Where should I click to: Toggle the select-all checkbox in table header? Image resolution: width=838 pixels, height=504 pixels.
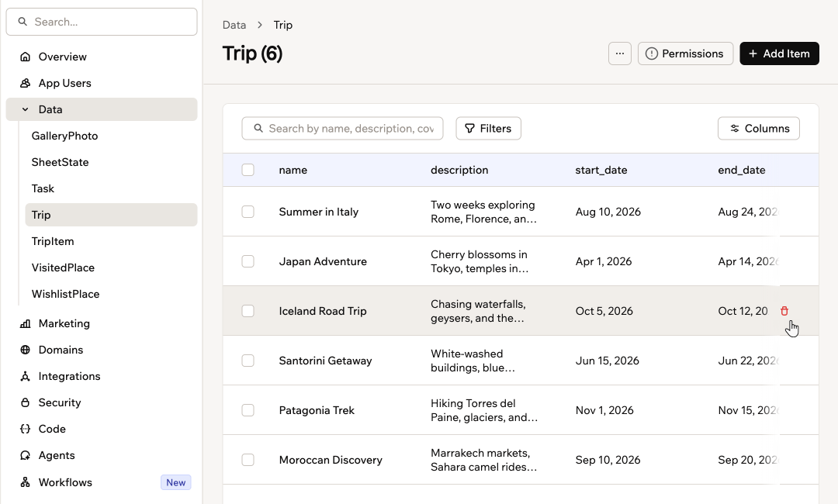pyautogui.click(x=248, y=170)
